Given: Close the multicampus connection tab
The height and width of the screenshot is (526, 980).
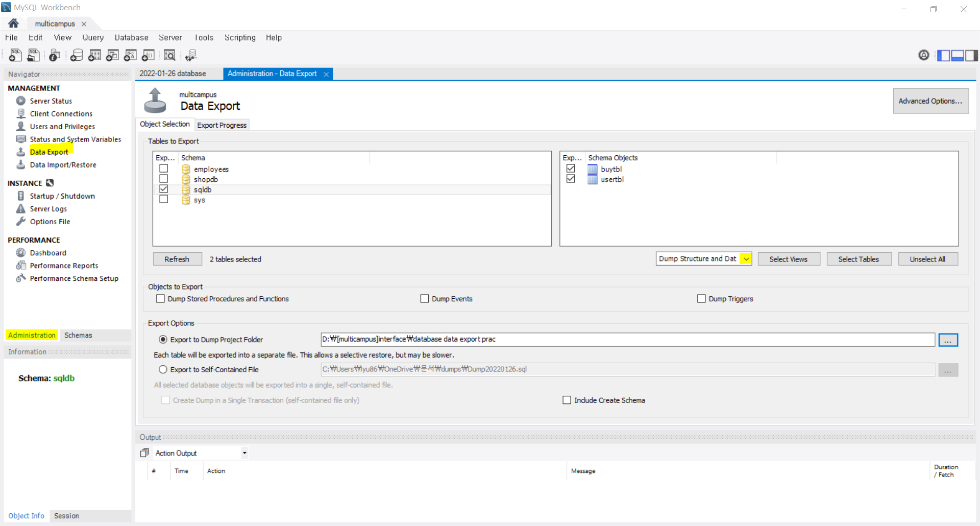Looking at the screenshot, I should 84,24.
